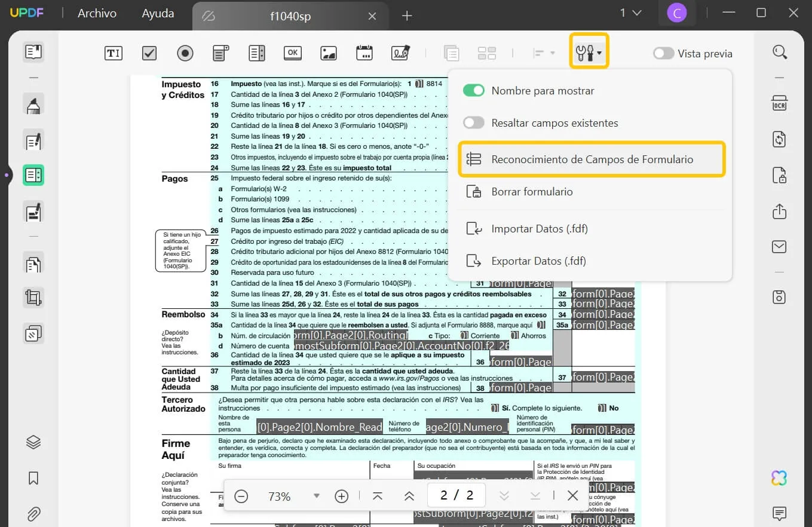Open UPDF AI assistant icon

click(x=779, y=478)
